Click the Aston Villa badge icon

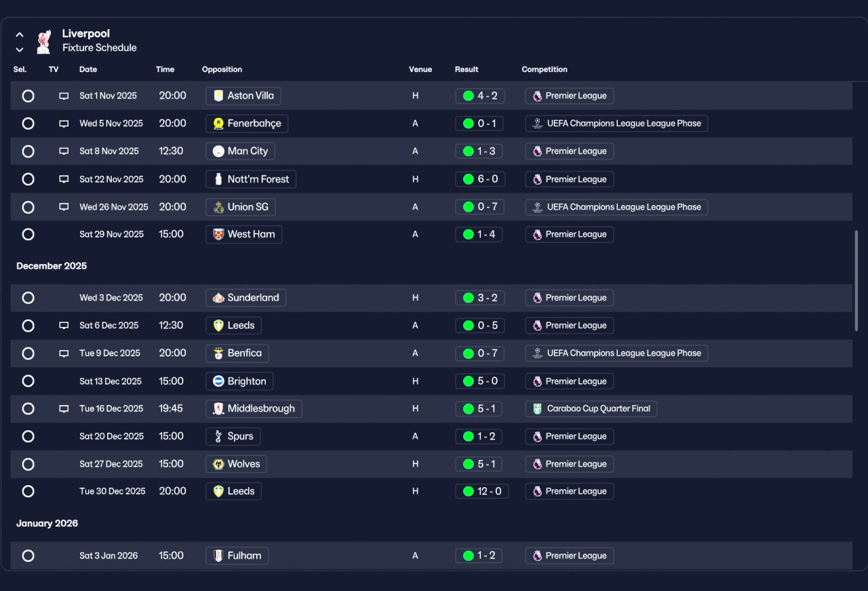218,96
